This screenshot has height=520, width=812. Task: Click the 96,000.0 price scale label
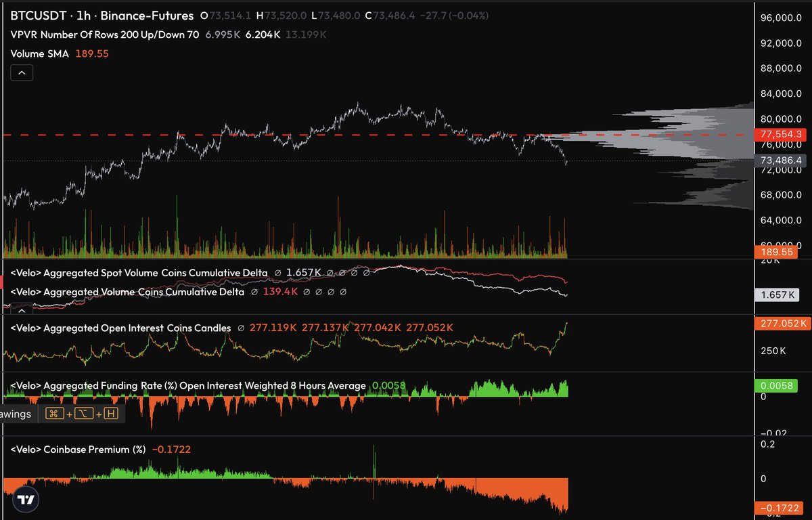782,18
